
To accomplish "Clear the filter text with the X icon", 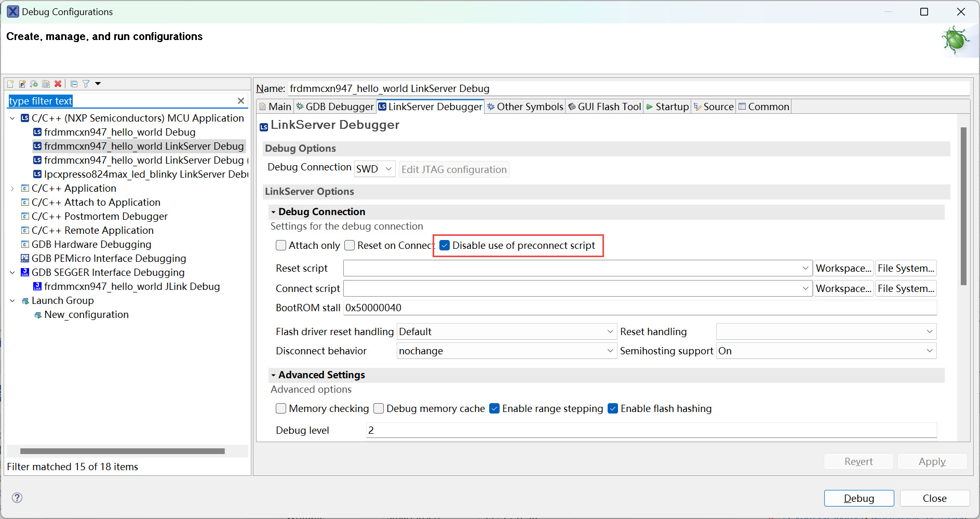I will (x=241, y=101).
